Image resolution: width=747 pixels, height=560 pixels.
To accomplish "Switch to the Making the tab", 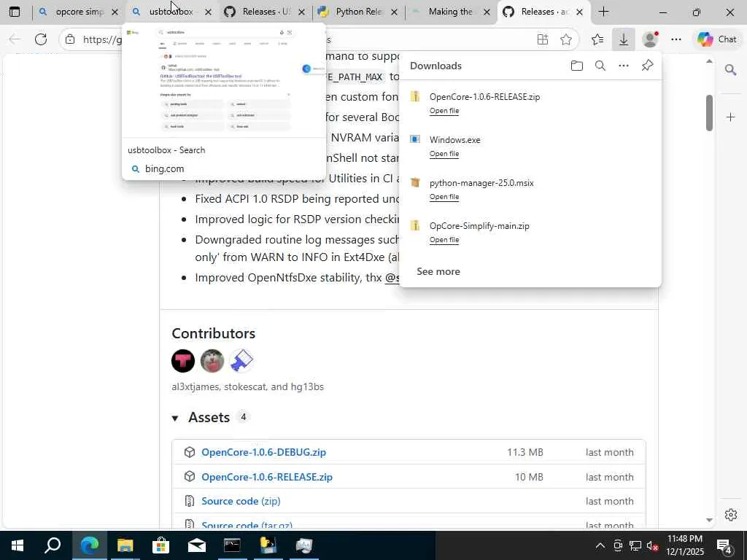I will [x=450, y=12].
